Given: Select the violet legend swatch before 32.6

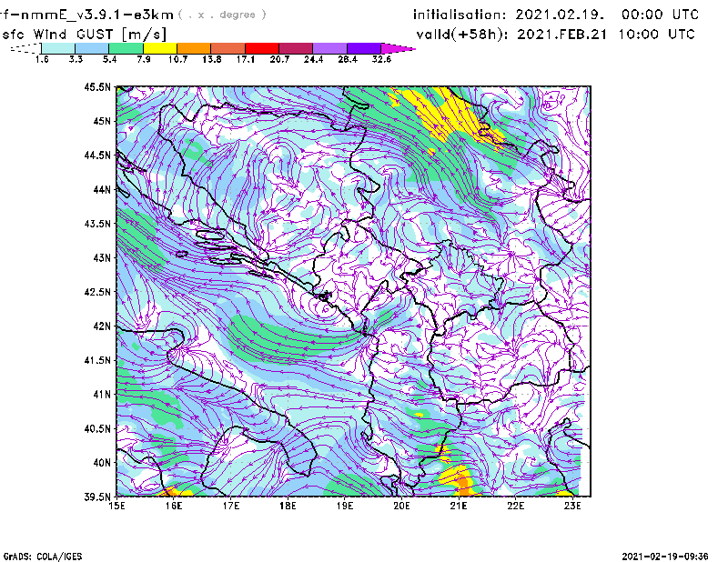Looking at the screenshot, I should tap(364, 48).
